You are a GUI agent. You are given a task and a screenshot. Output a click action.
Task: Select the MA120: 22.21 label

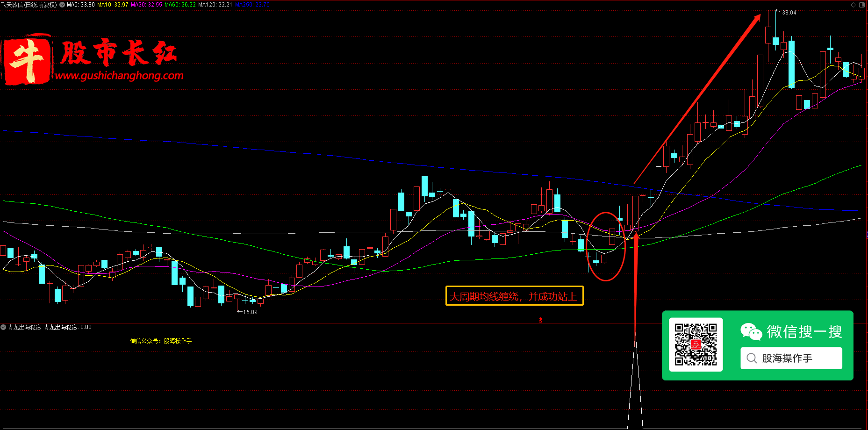click(x=215, y=5)
